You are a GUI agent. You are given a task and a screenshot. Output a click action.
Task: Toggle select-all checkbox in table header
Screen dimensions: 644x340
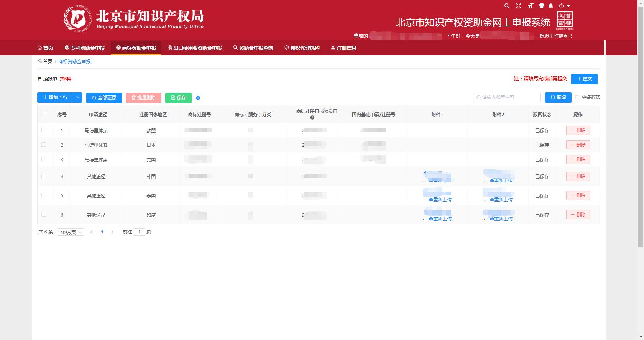45,114
